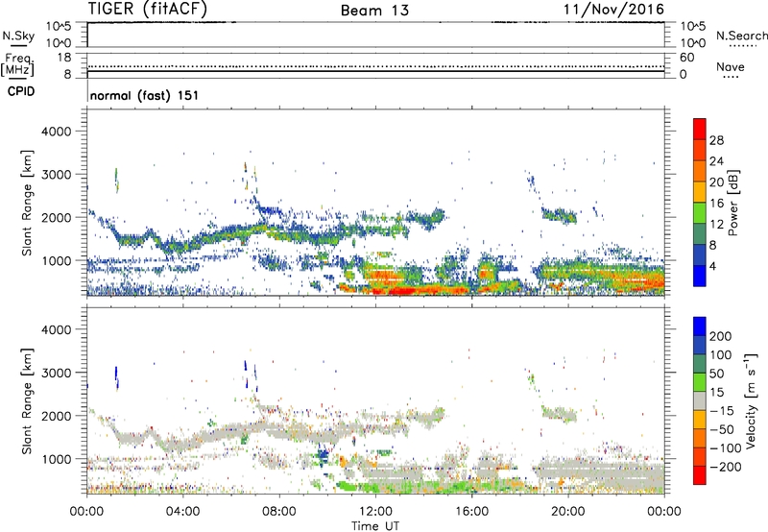Click the 60 tick on the Nave axis
The width and height of the screenshot is (768, 532).
click(686, 58)
